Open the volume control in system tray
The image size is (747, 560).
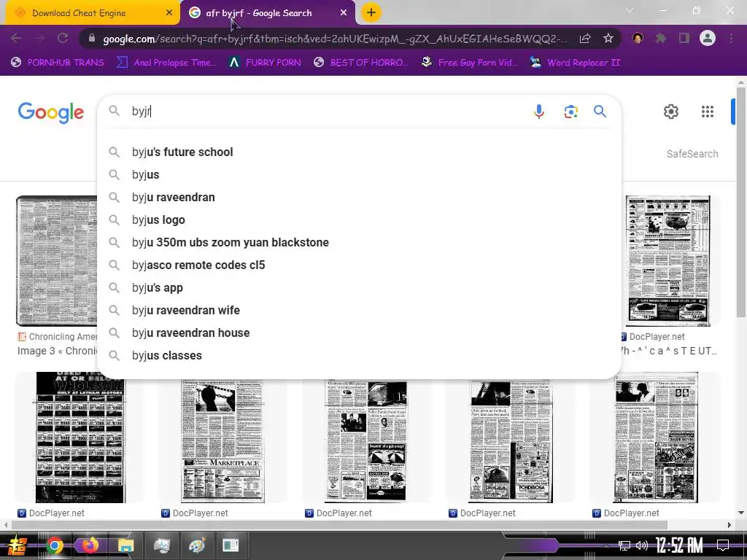tap(642, 545)
